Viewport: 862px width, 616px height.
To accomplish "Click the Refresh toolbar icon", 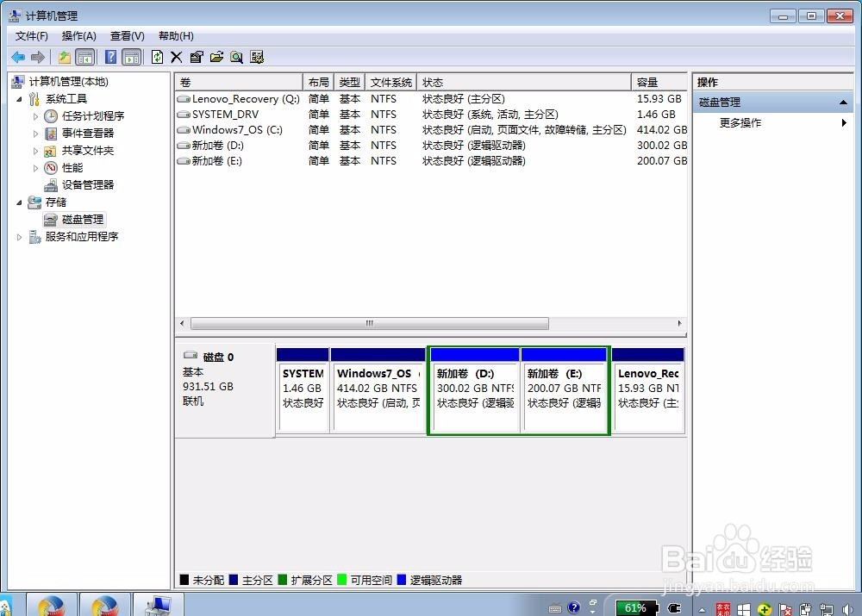I will coord(157,57).
